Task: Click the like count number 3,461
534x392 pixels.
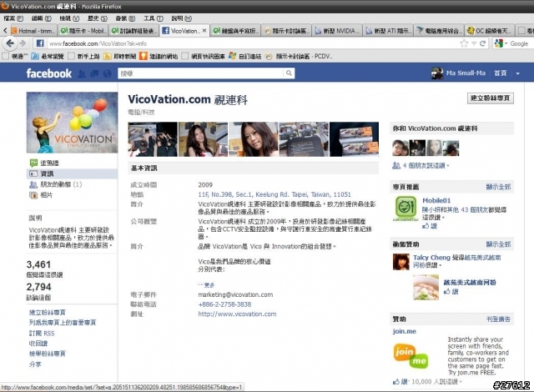Action: click(38, 264)
